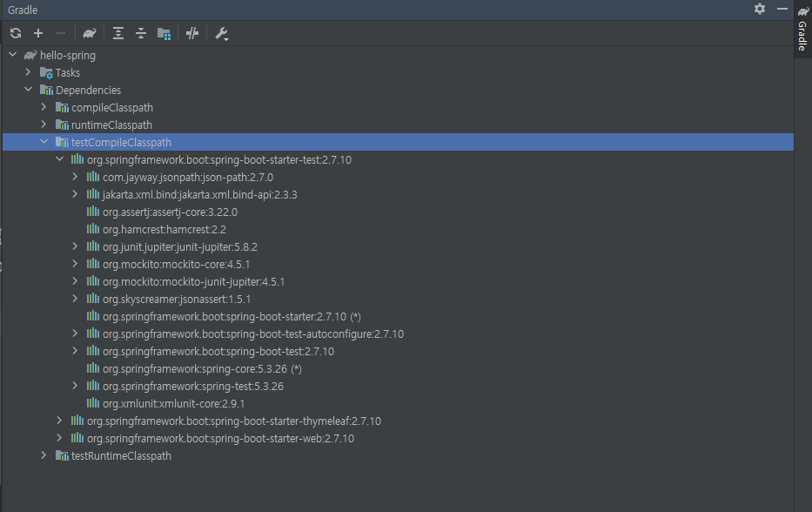
Task: Reload all Gradle projects
Action: pyautogui.click(x=16, y=34)
